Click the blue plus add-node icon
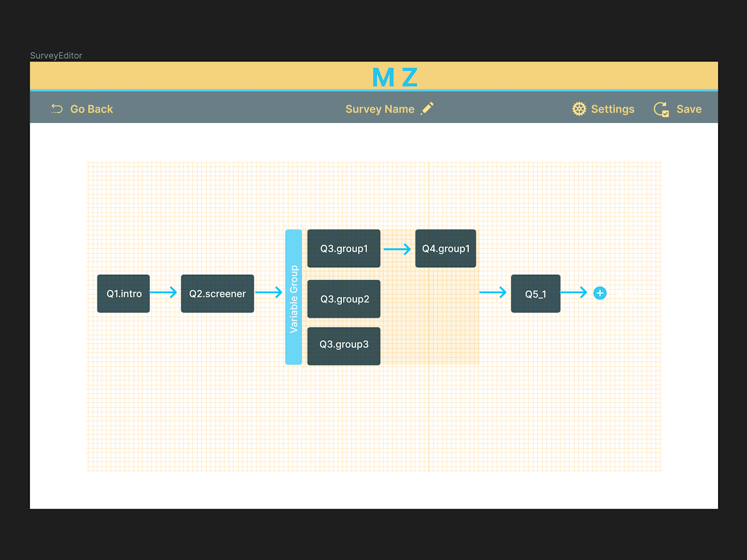 click(600, 293)
